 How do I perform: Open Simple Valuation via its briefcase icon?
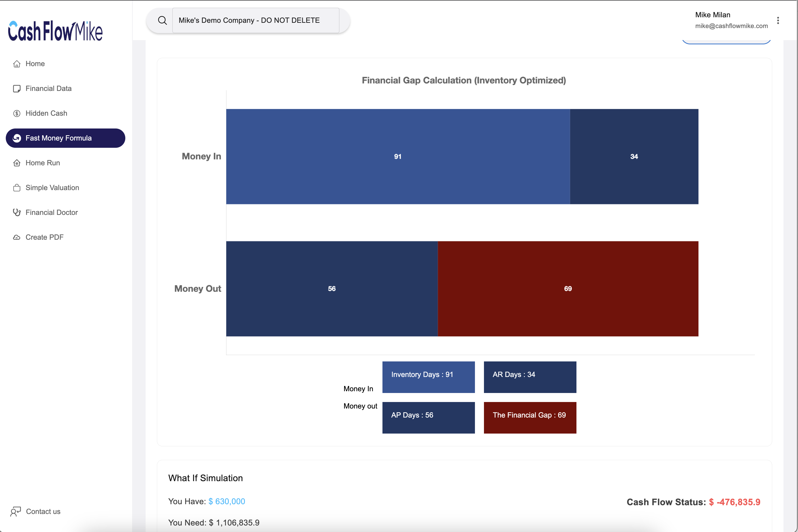pyautogui.click(x=17, y=187)
